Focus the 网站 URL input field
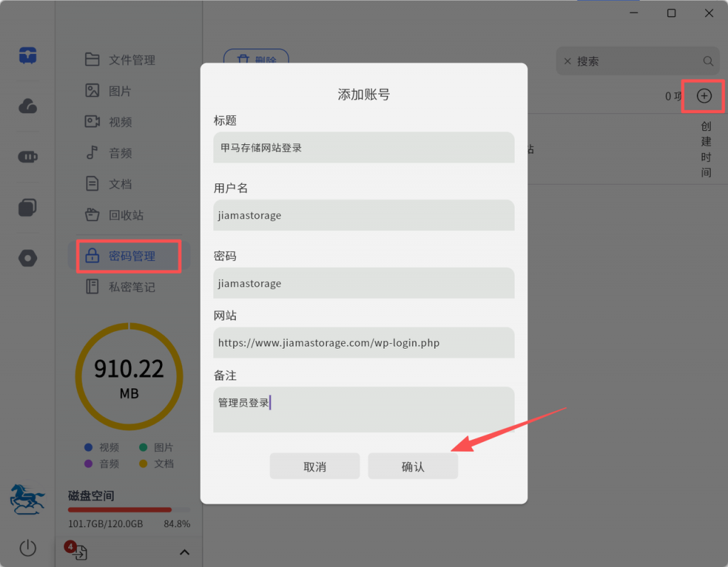728x567 pixels. 363,342
